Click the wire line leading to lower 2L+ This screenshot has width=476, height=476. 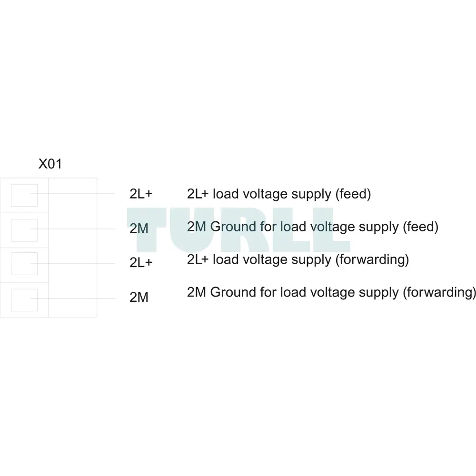click(73, 263)
